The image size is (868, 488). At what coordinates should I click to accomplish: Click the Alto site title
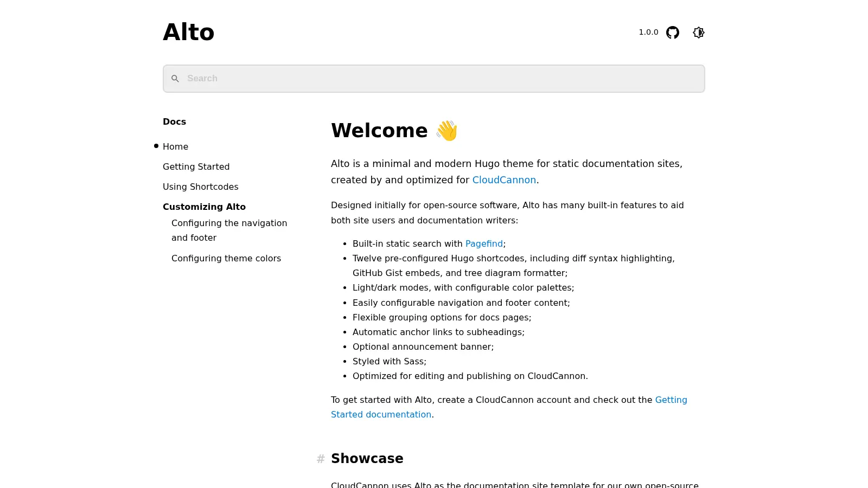pos(189,32)
